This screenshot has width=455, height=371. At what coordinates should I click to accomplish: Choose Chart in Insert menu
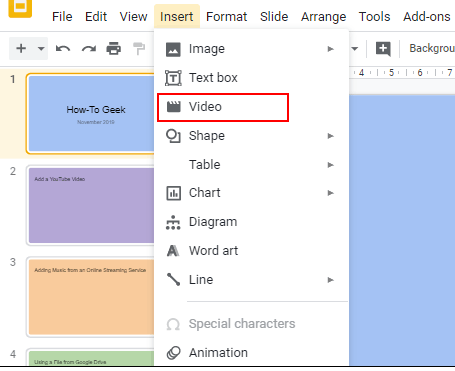(x=251, y=193)
